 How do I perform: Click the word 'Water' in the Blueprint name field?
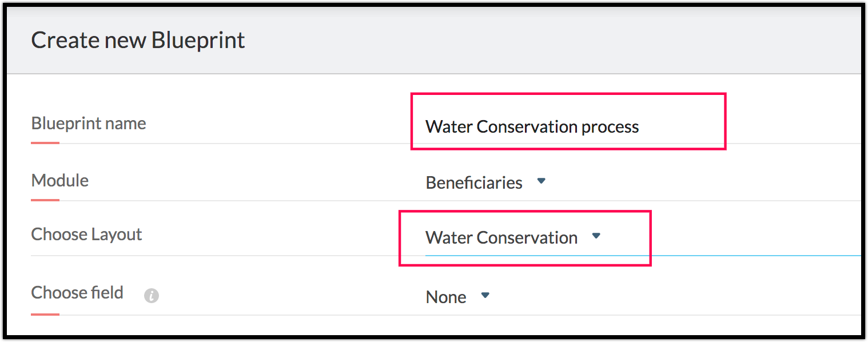point(448,126)
